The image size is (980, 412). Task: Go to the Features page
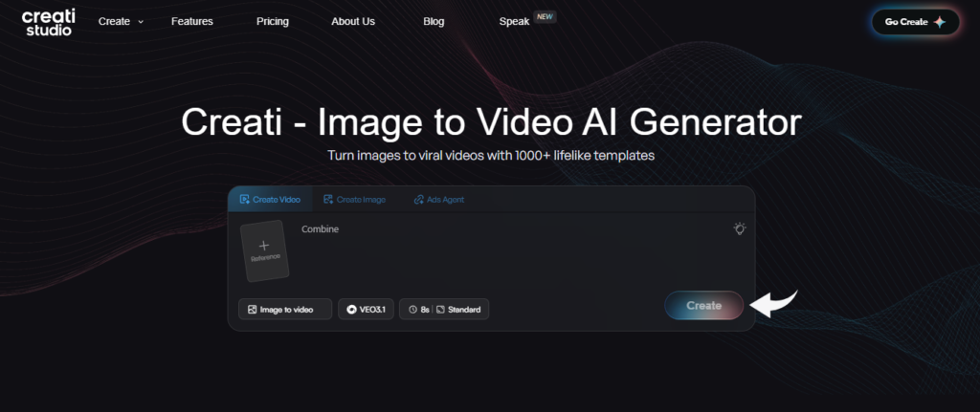tap(191, 21)
